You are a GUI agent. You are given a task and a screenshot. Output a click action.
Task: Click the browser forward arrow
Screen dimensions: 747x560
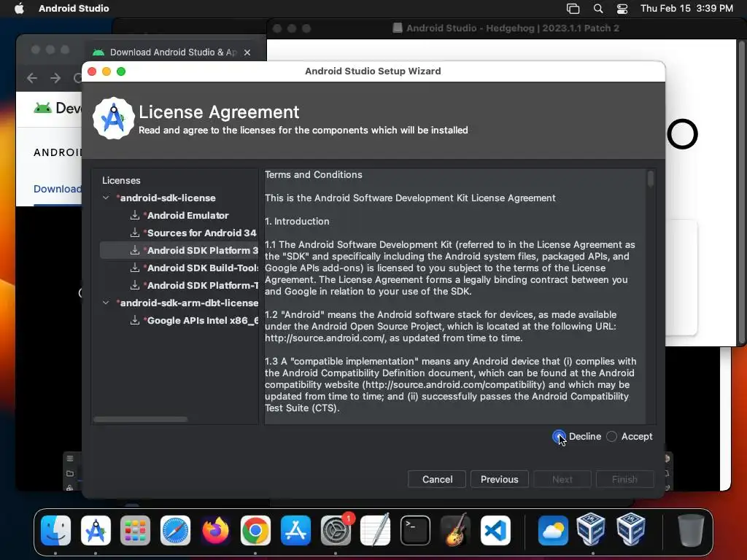click(x=55, y=77)
